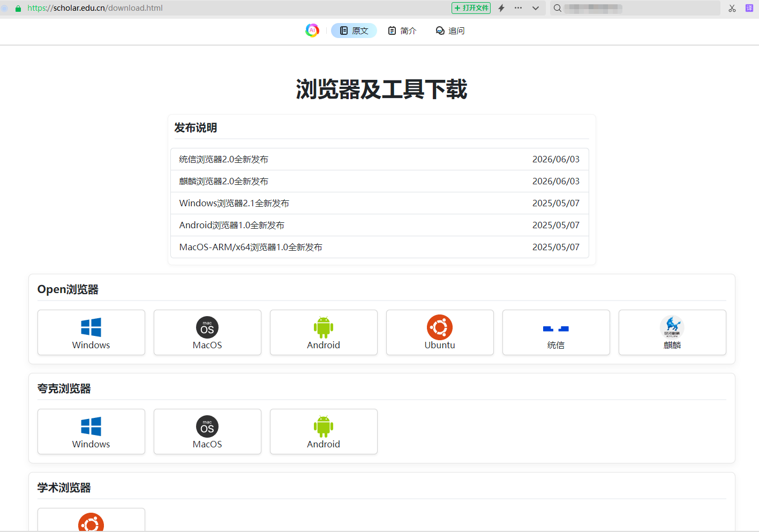Screen dimensions: 759x532
Task: Download Open浏览器 for MacOS
Action: click(207, 332)
